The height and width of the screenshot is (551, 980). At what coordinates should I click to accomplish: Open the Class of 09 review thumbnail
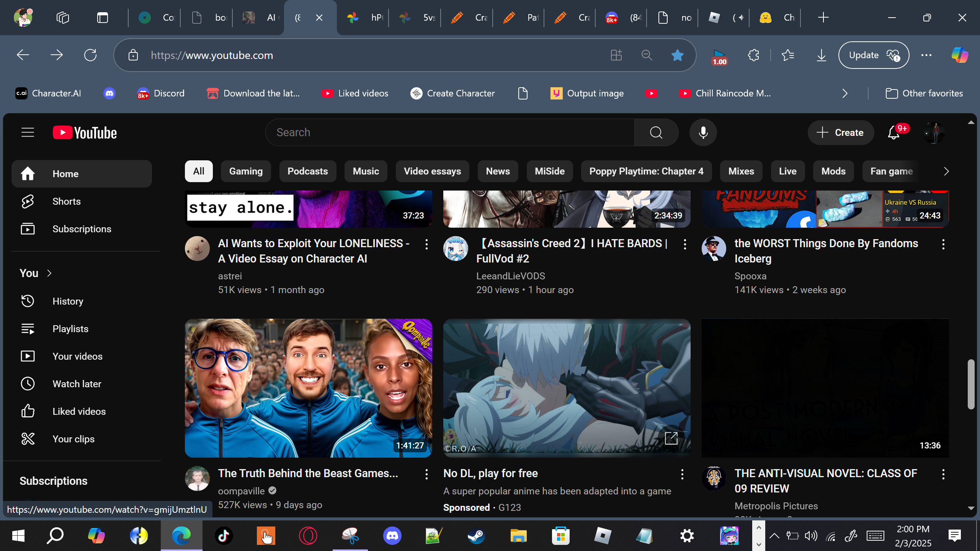[825, 388]
